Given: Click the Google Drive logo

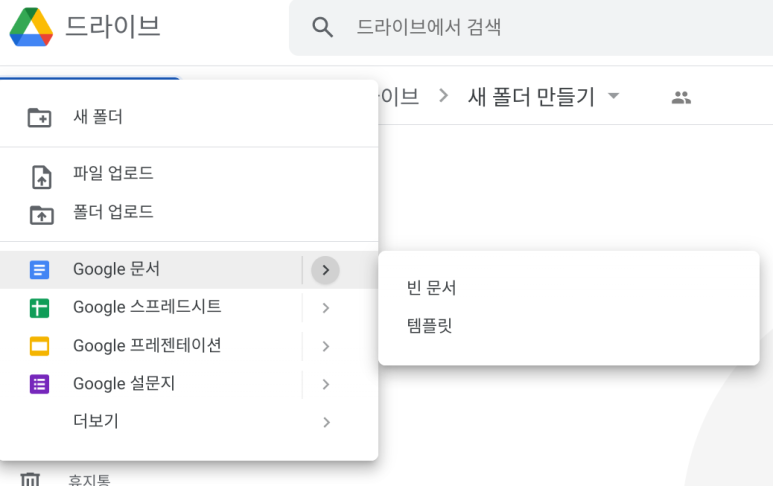Looking at the screenshot, I should 31,27.
